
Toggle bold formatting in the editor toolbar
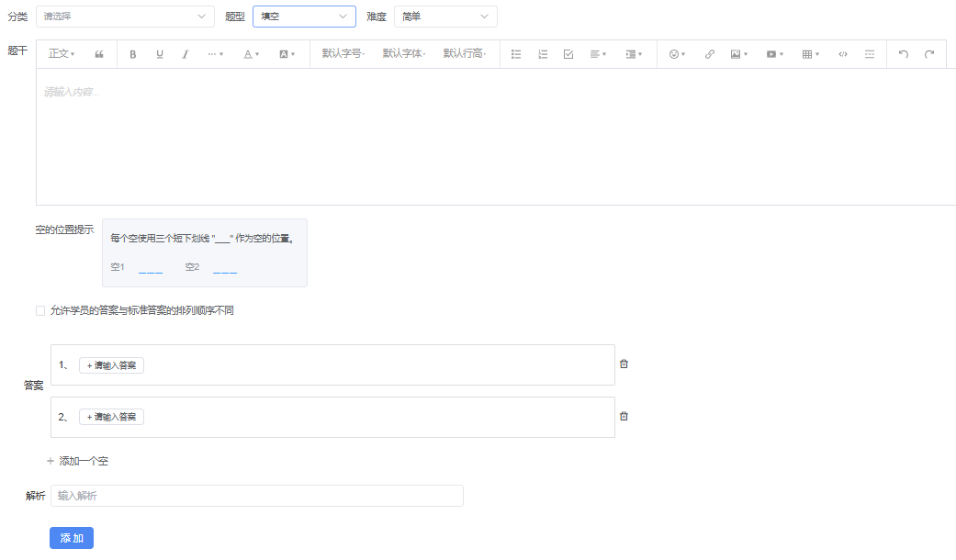[x=133, y=54]
